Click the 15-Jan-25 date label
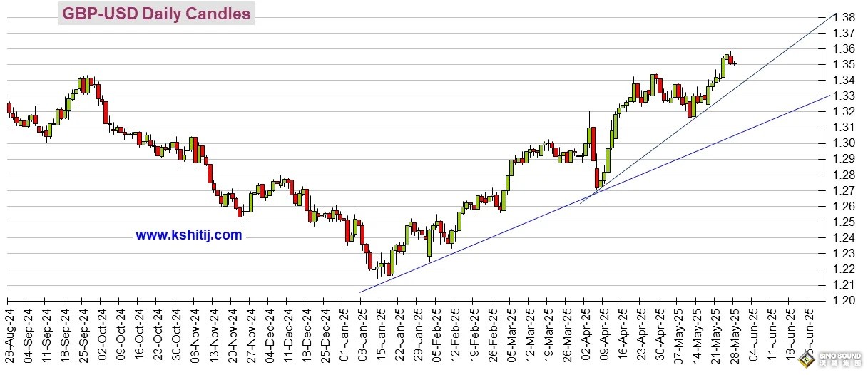 pyautogui.click(x=380, y=334)
